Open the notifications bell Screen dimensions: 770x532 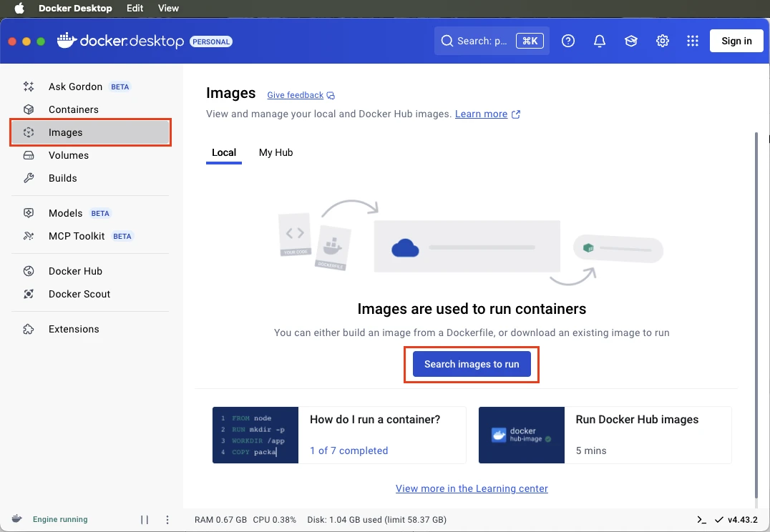(x=600, y=41)
